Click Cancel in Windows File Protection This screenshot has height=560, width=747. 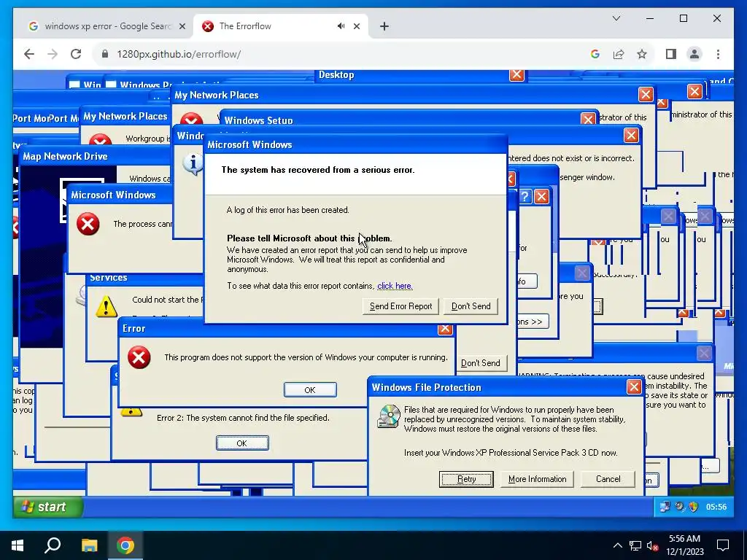coord(608,479)
